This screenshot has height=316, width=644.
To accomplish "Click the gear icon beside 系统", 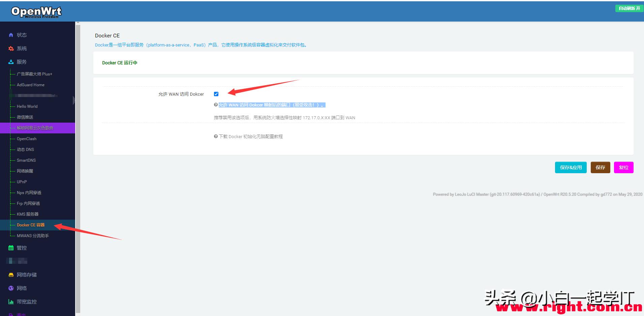I will [11, 49].
